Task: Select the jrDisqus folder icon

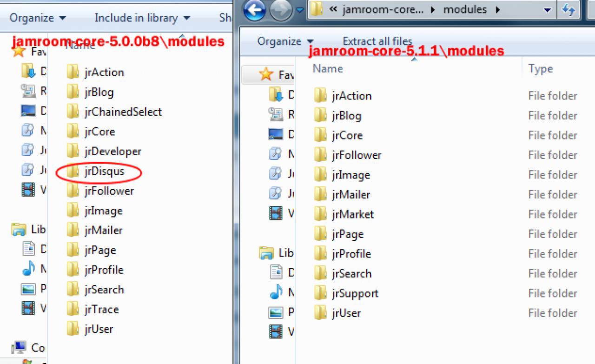Action: pyautogui.click(x=73, y=171)
